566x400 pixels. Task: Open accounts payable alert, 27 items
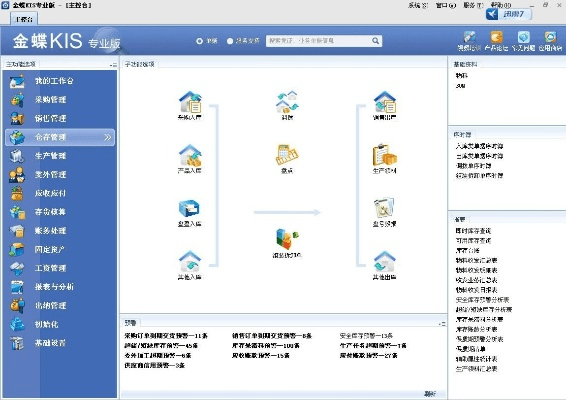368,356
